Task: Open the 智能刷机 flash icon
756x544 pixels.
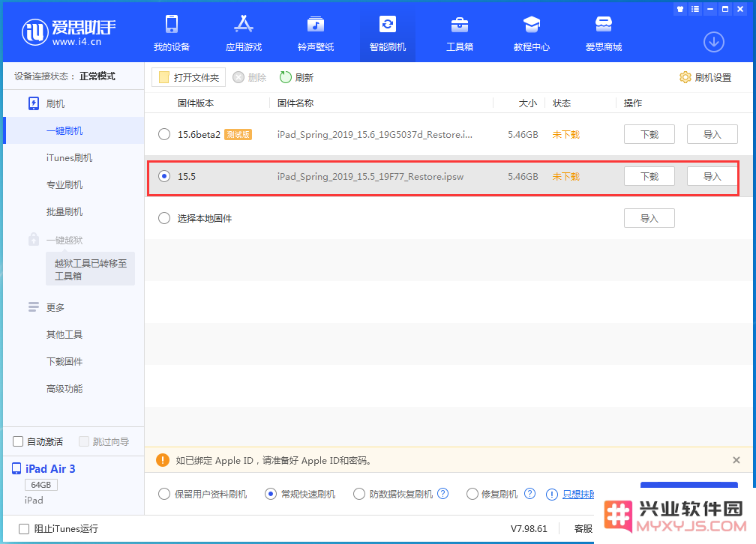Action: [388, 24]
